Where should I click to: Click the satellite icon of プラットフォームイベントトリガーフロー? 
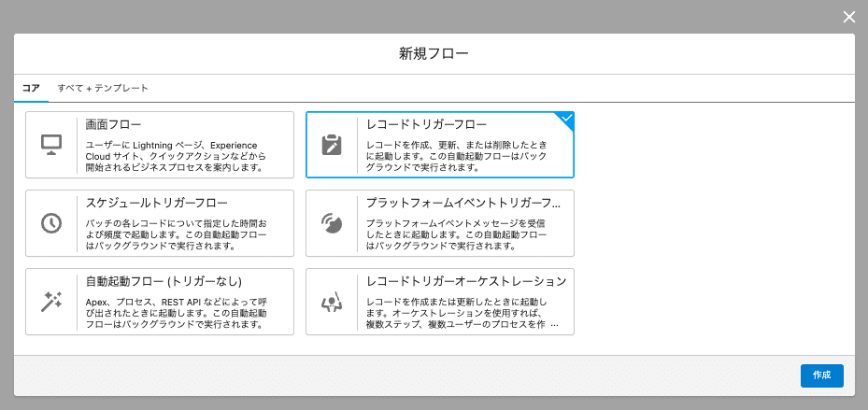point(332,223)
